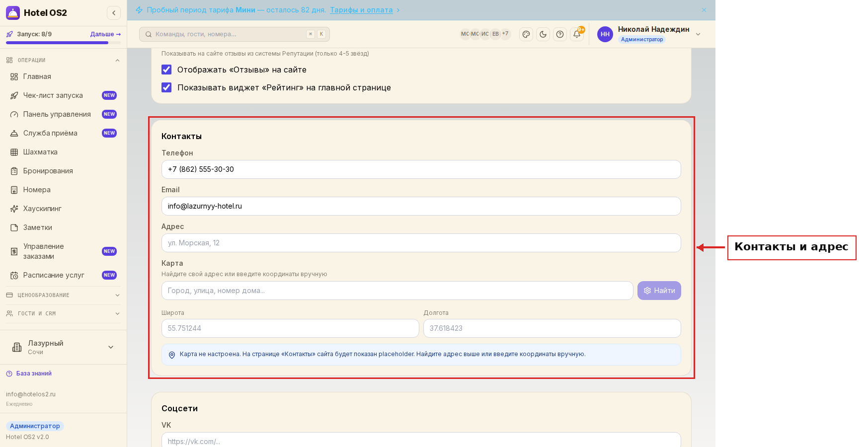Open Чек-лист запуска page
Image resolution: width=868 pixels, height=447 pixels.
click(x=64, y=95)
